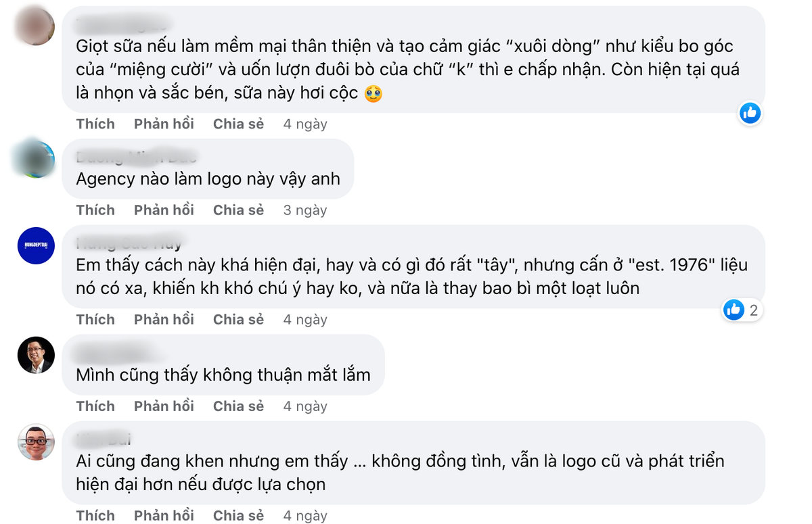Click Phản hồi on the last comment
Viewport: 812px width, 524px height.
tap(164, 515)
